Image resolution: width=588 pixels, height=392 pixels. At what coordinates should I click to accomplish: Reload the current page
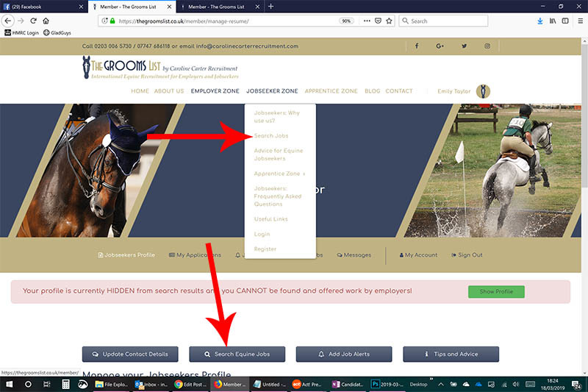(33, 21)
